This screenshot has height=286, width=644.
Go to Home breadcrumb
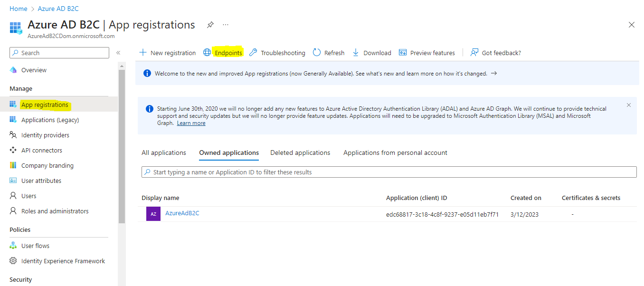19,9
